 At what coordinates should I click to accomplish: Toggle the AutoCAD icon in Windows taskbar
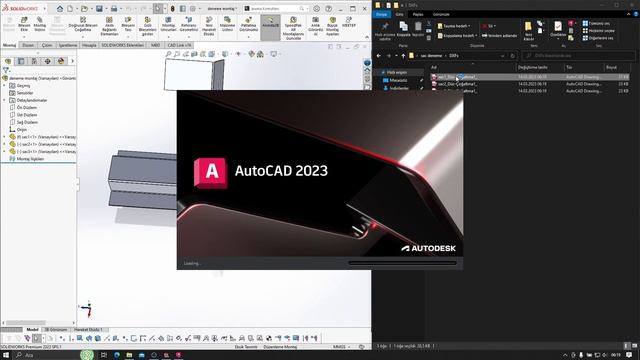click(178, 355)
